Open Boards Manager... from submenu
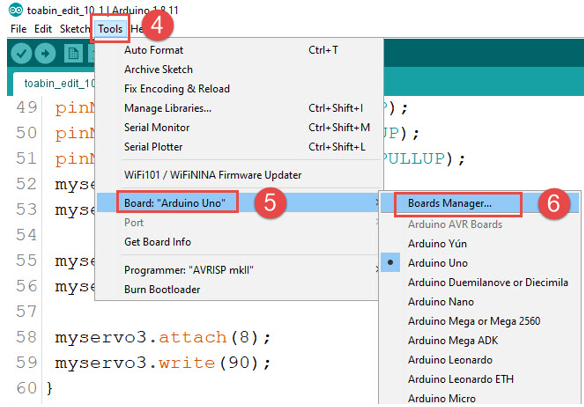This screenshot has width=584, height=407. click(x=480, y=203)
